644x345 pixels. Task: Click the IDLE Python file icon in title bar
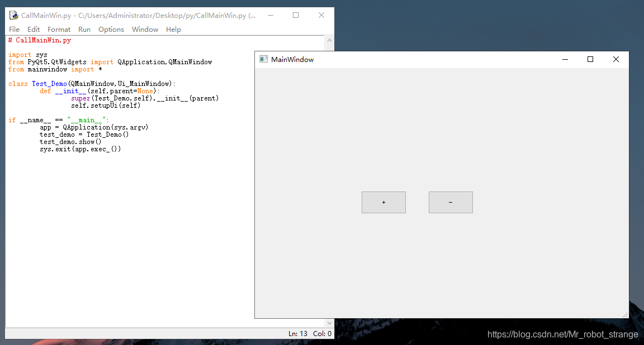[x=13, y=15]
